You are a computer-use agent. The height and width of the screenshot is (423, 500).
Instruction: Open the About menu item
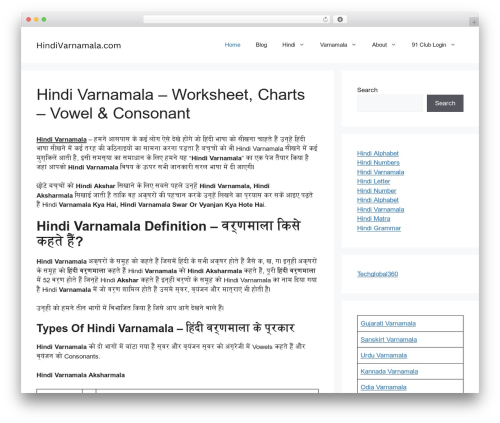[x=379, y=45]
